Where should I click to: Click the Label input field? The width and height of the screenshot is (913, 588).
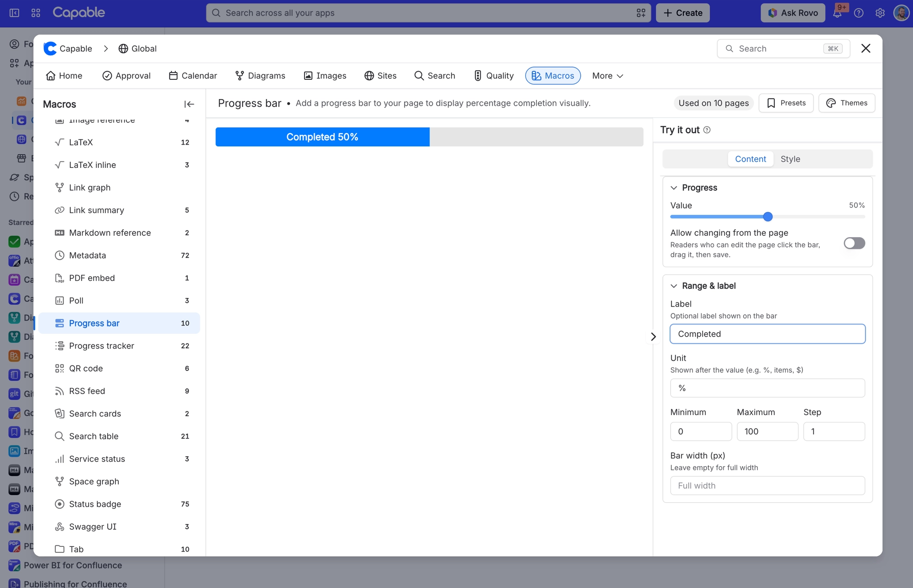pyautogui.click(x=767, y=334)
